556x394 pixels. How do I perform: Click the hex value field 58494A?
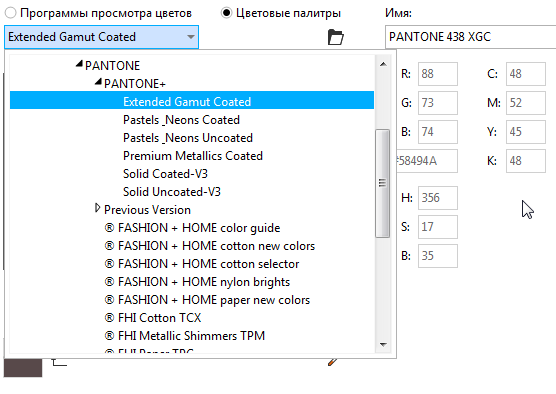click(427, 161)
